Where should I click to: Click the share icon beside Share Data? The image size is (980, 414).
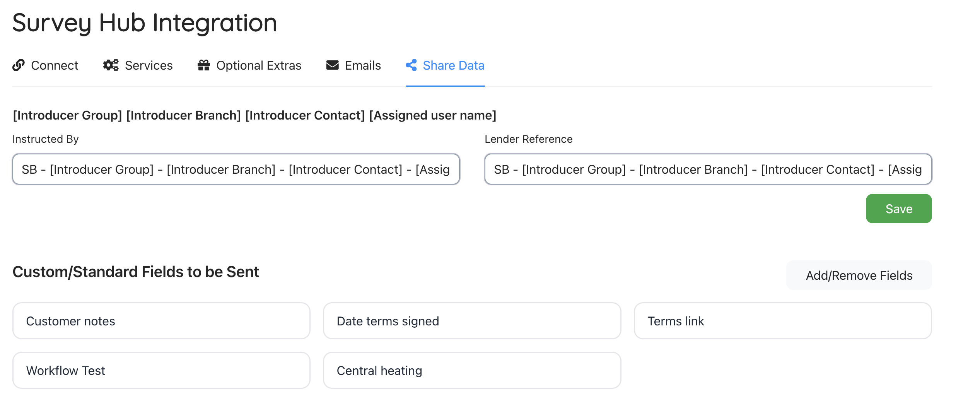[x=411, y=65]
